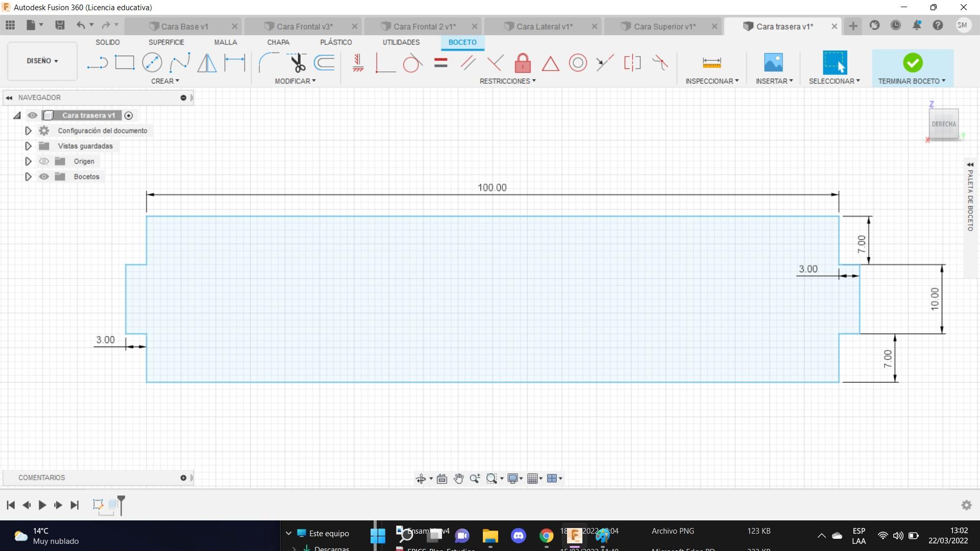Activate the Fillet sketch tool
Screen dimensions: 980x551
pyautogui.click(x=268, y=63)
